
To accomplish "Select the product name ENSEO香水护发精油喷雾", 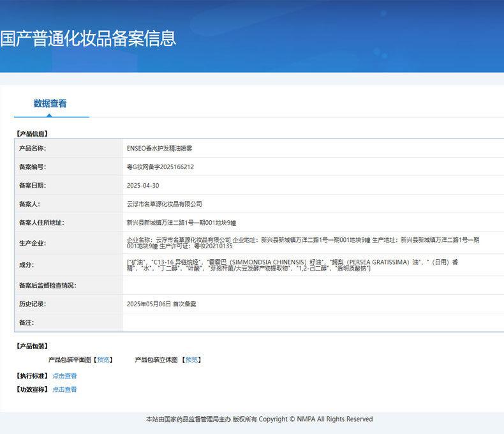I will 159,148.
